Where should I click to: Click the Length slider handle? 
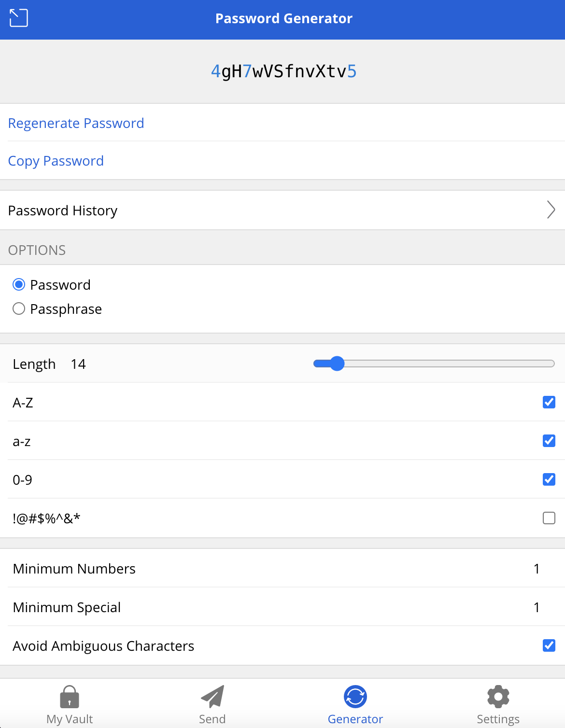(337, 364)
